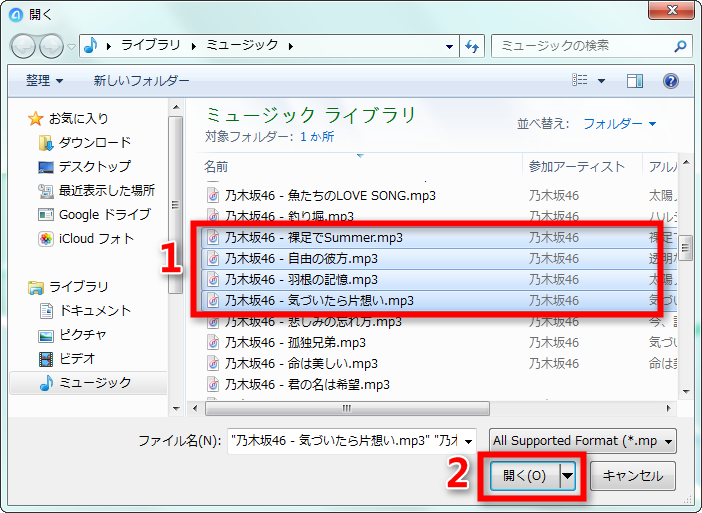
Task: Select ピクチャ library in sidebar
Action: point(83,334)
